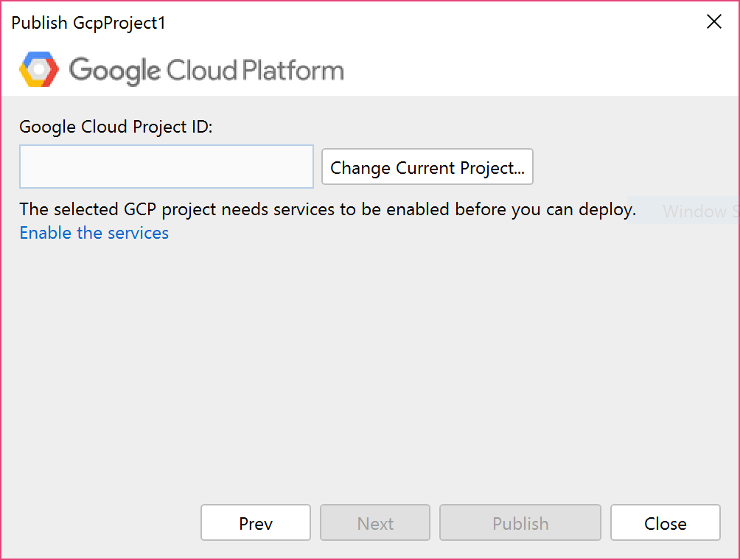Viewport: 740px width, 560px height.
Task: Open the Change Current Project dialog
Action: coord(427,167)
